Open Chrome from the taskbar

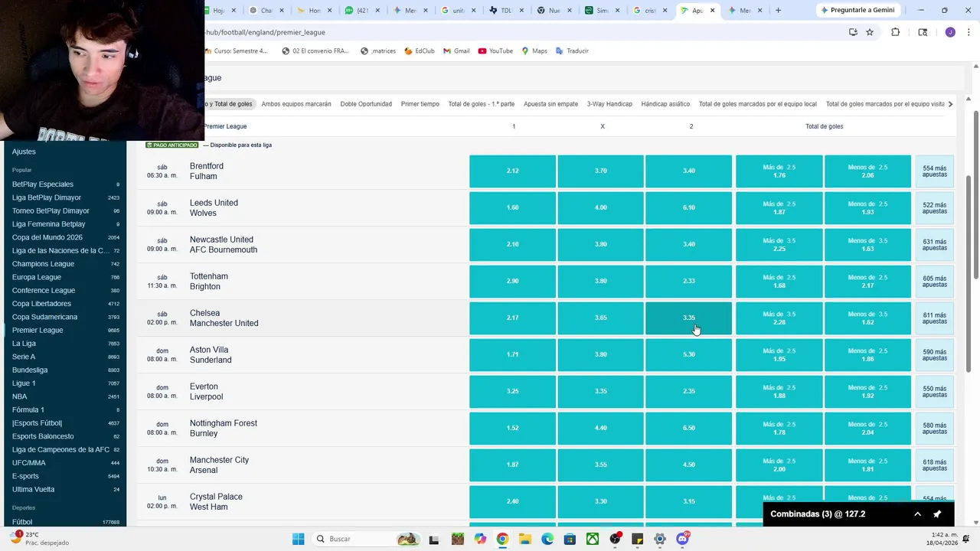click(502, 539)
